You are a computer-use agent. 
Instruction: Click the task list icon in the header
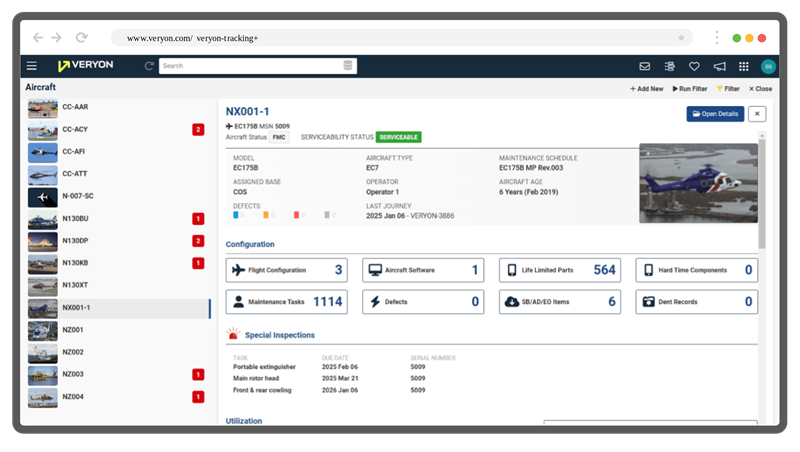[669, 66]
